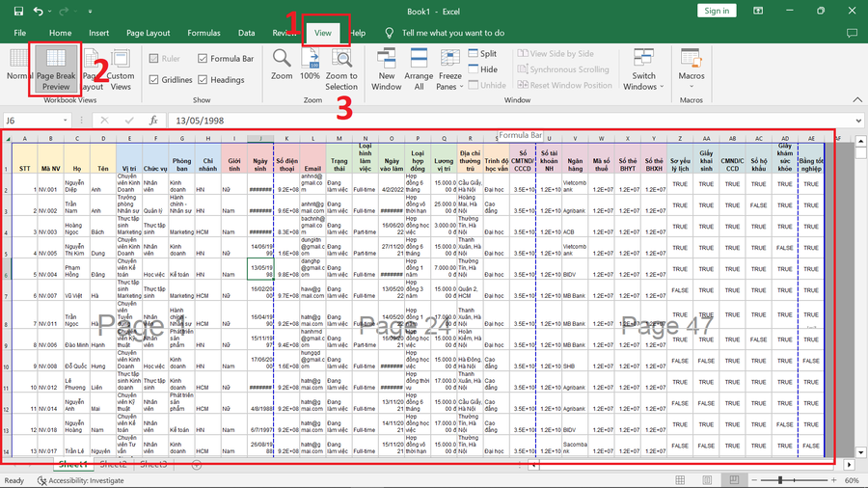
Task: Click Tell me what you want to do
Action: (x=453, y=33)
